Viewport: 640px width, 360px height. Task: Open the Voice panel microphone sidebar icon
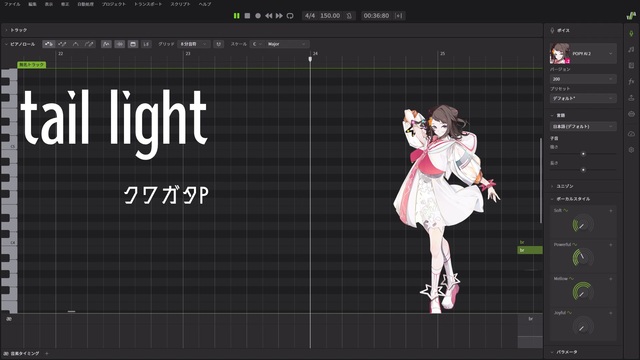[x=631, y=33]
